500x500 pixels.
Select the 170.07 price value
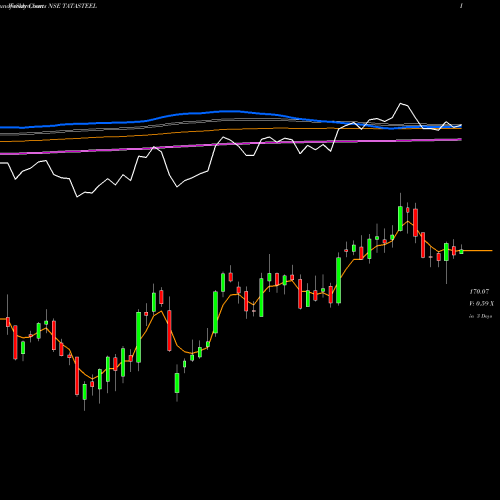(479, 292)
